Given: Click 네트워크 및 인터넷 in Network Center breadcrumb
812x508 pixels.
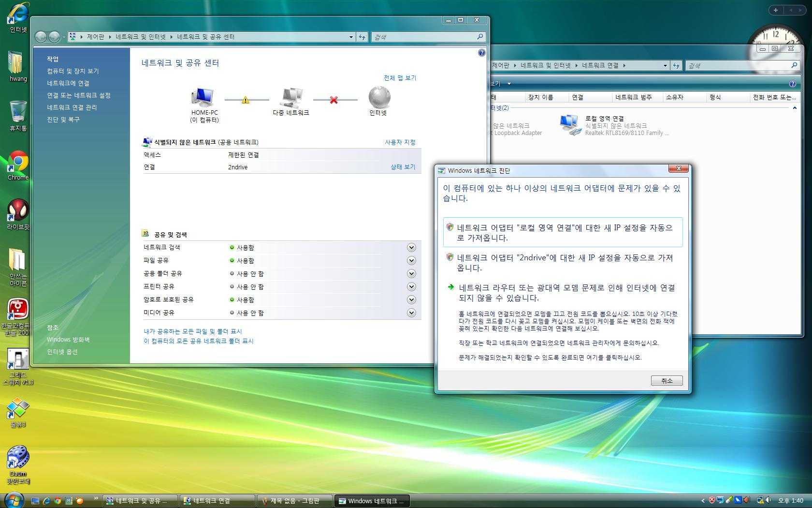Looking at the screenshot, I should [140, 37].
